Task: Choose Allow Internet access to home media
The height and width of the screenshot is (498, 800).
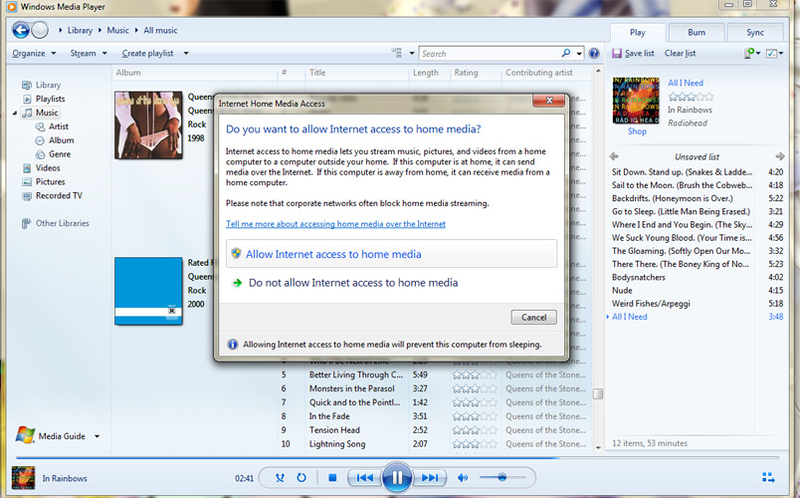Action: (x=391, y=254)
